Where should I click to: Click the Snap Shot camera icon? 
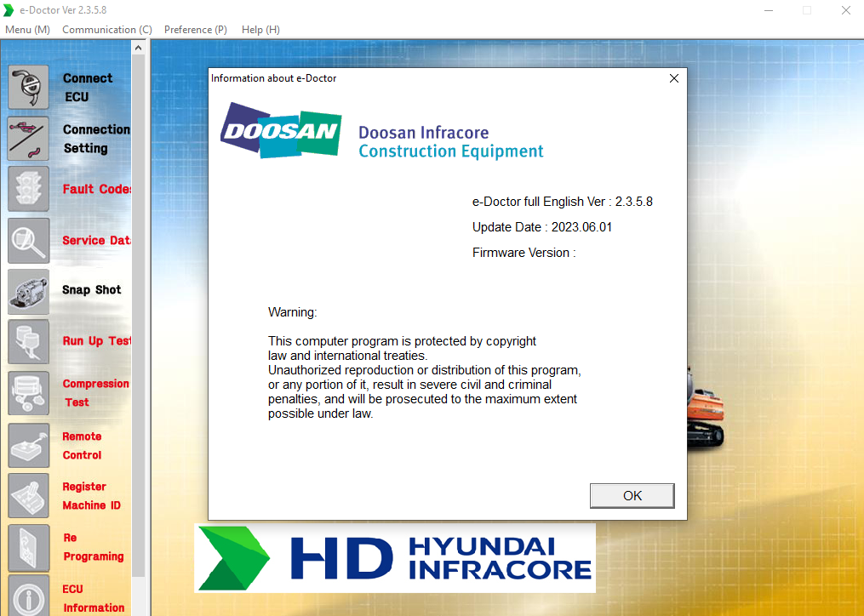click(x=29, y=292)
